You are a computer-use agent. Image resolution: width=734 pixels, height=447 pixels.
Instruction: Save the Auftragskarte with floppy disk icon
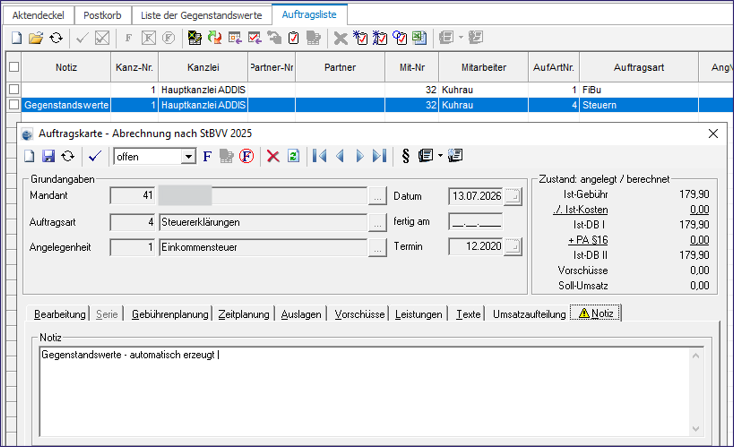[48, 156]
